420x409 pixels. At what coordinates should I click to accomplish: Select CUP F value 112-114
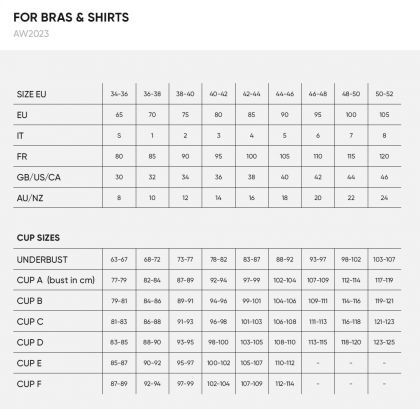(285, 384)
